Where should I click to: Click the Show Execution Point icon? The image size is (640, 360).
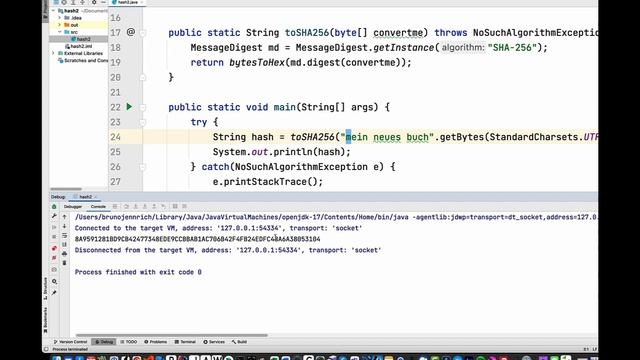point(115,207)
